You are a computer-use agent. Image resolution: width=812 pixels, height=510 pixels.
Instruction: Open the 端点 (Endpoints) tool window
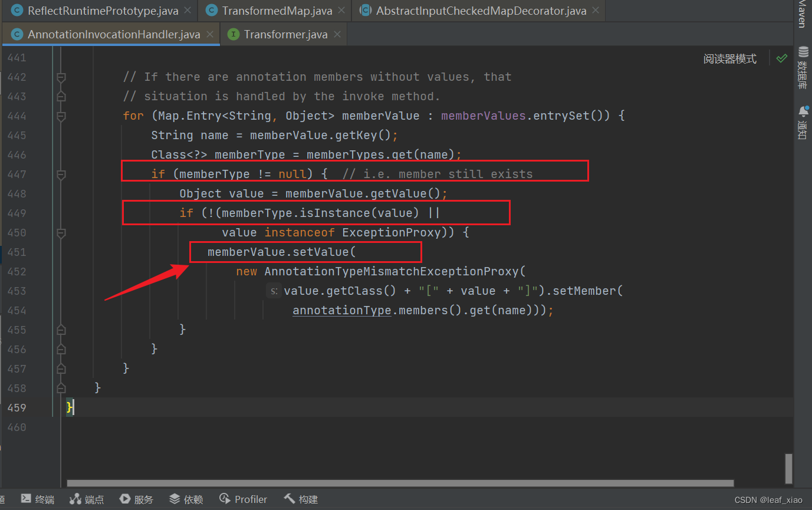click(x=87, y=499)
